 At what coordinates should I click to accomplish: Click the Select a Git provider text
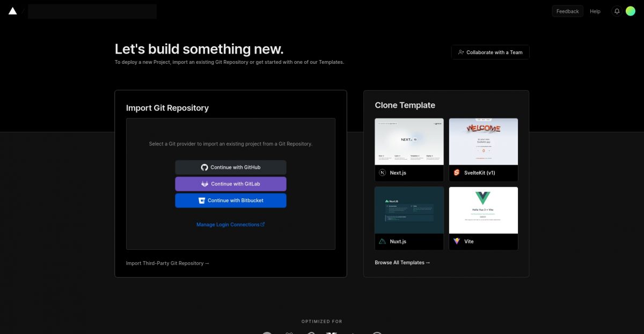click(x=231, y=144)
